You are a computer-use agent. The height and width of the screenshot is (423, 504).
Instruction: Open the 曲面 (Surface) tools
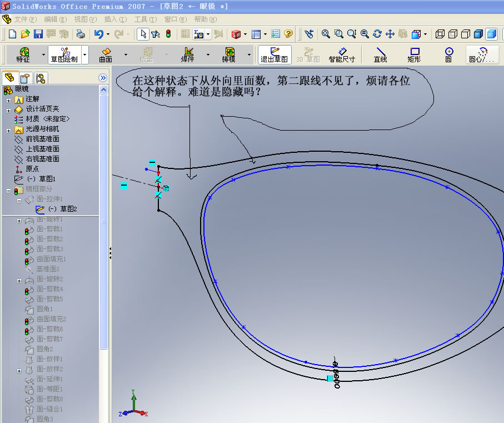pyautogui.click(x=106, y=54)
